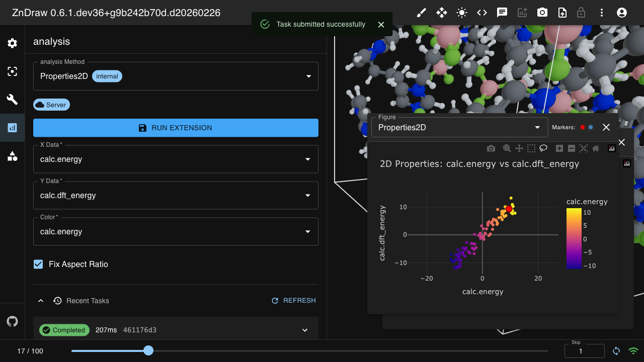Click the RUN EXTENSION button
Viewport: 644px width, 362px height.
tap(176, 128)
